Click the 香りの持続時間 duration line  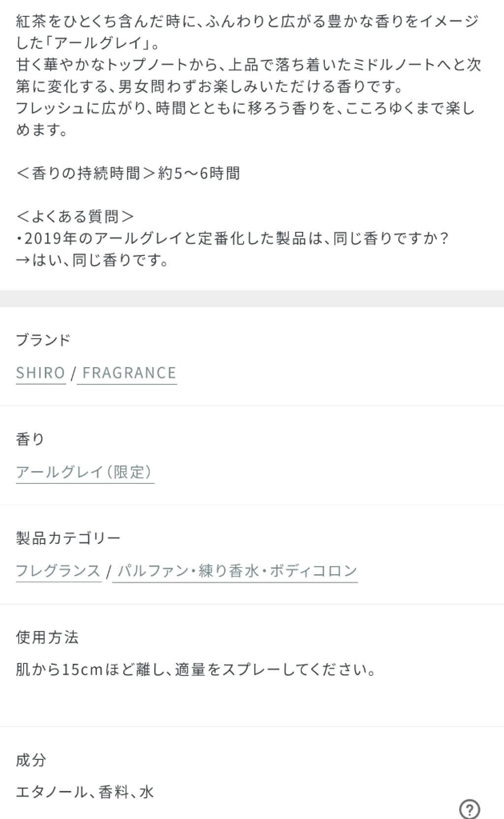(128, 173)
